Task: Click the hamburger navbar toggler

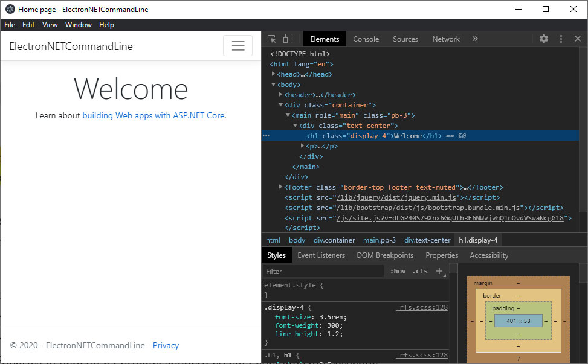Action: (x=237, y=46)
